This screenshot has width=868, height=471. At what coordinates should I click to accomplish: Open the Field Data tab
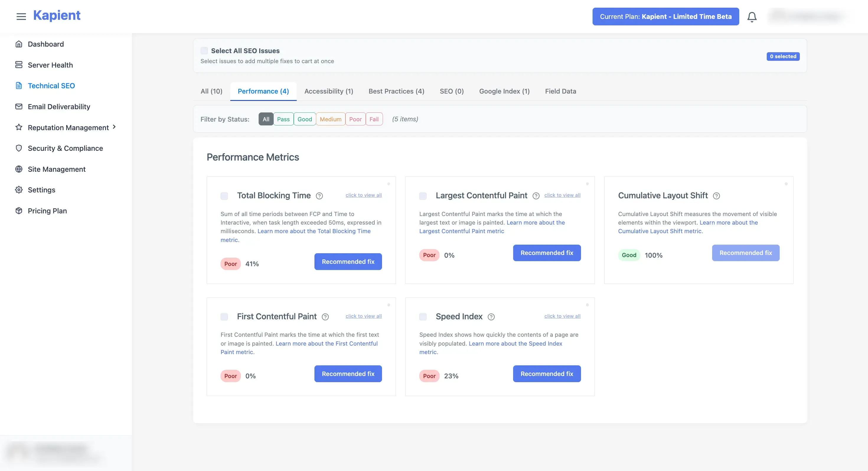tap(560, 91)
